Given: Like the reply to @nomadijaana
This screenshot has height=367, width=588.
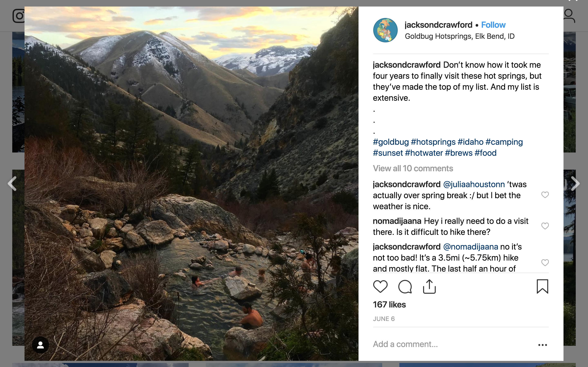Looking at the screenshot, I should (545, 263).
